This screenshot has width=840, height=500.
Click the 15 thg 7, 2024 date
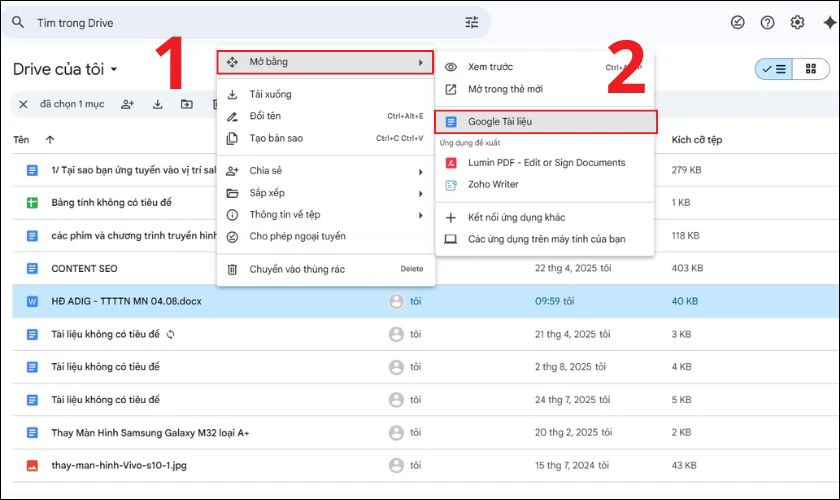572,465
